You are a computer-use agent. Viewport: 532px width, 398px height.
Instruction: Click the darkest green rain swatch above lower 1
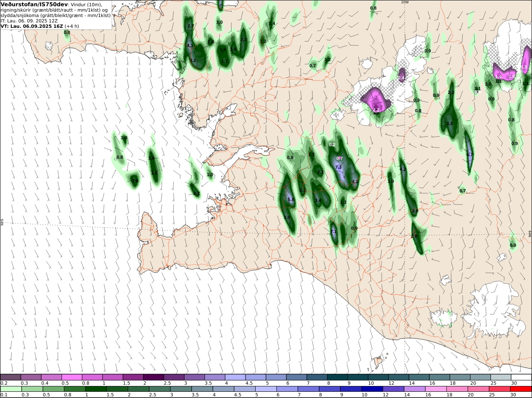[95, 389]
